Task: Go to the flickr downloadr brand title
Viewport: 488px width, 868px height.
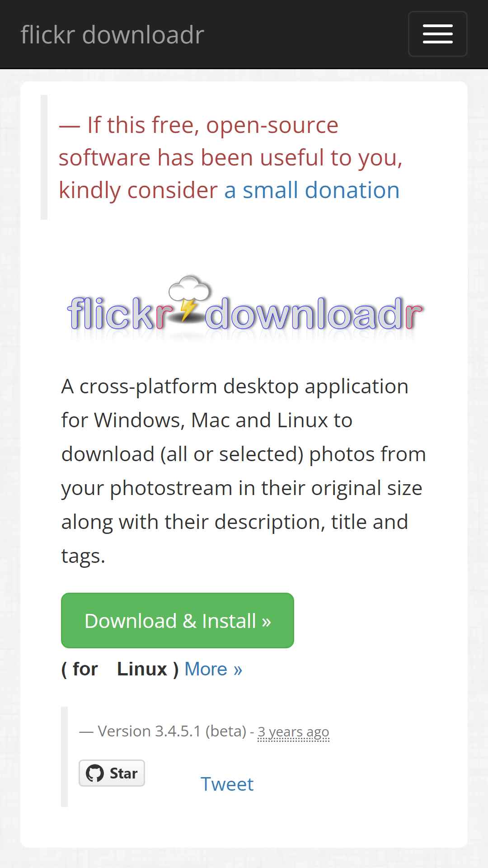Action: 113,35
